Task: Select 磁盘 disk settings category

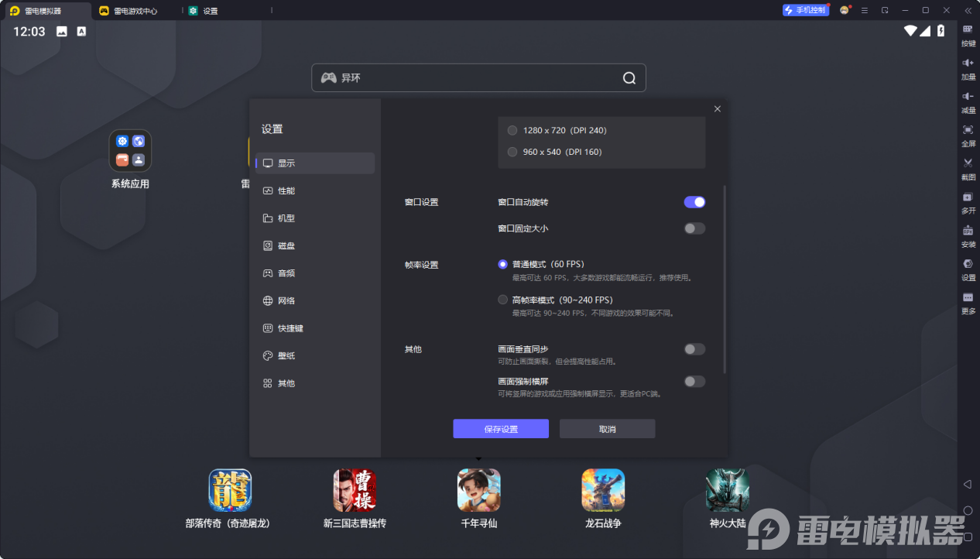Action: tap(315, 245)
